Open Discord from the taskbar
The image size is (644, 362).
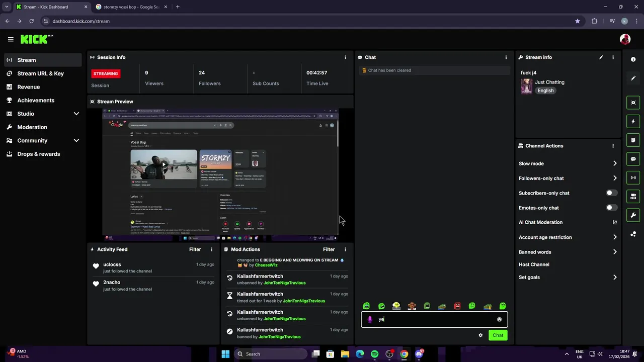tap(419, 354)
